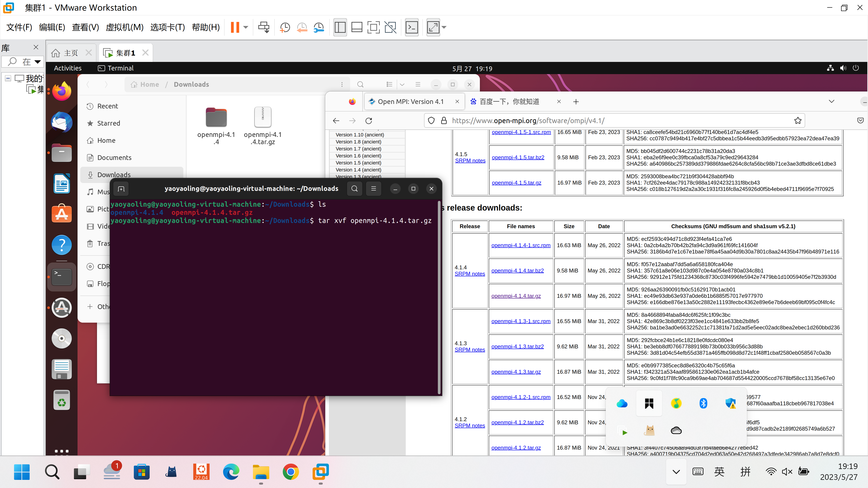Image resolution: width=868 pixels, height=488 pixels.
Task: Pause the virtual machine
Action: (235, 27)
